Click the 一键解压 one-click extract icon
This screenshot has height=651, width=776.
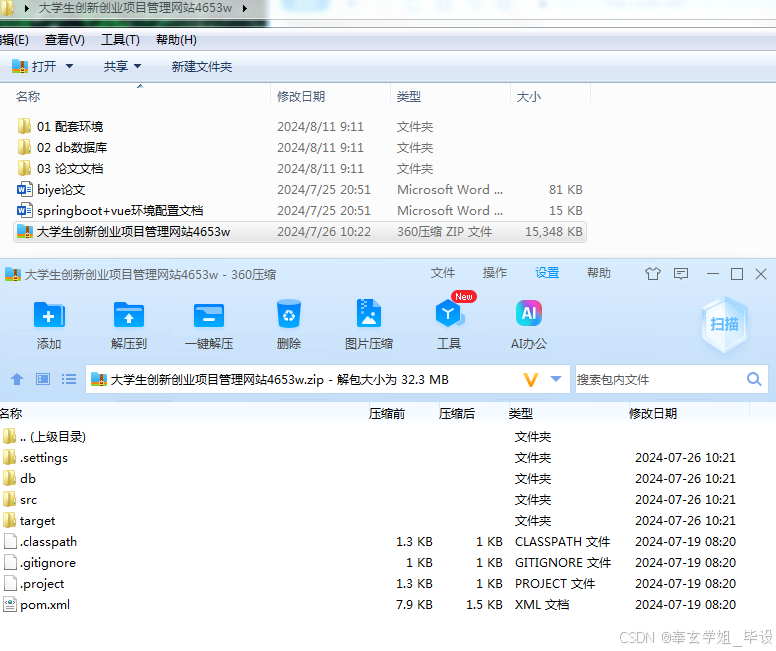(x=209, y=315)
